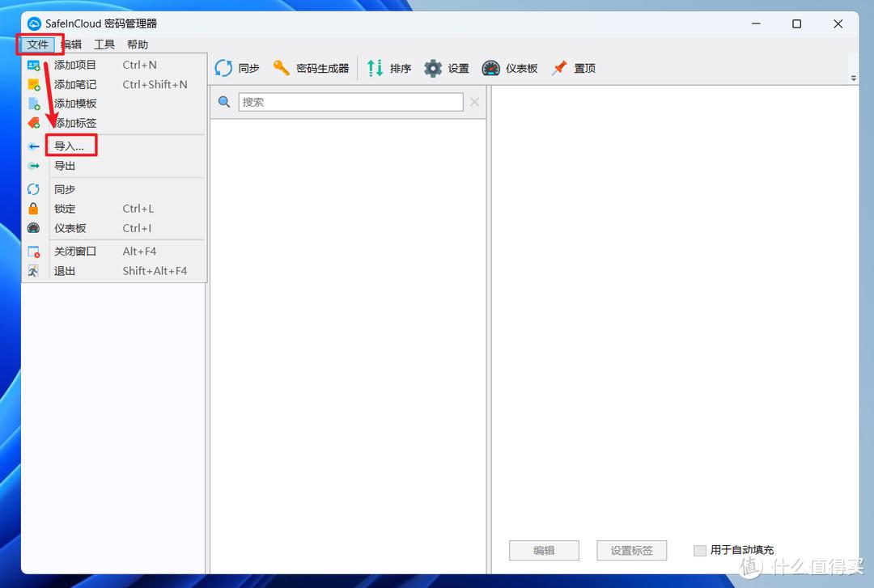
Task: Click the Sort arrows icon
Action: pos(375,69)
